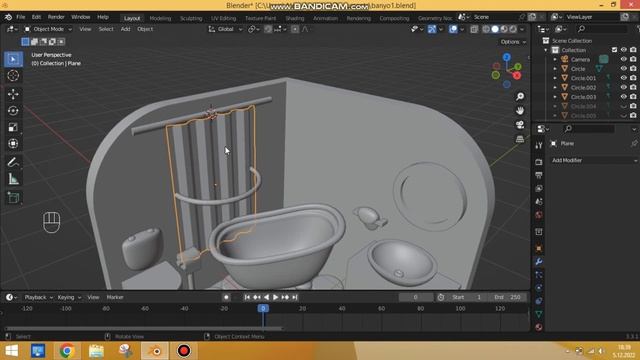The height and width of the screenshot is (360, 640).
Task: Open the Modifier properties wrench tab
Action: [539, 262]
